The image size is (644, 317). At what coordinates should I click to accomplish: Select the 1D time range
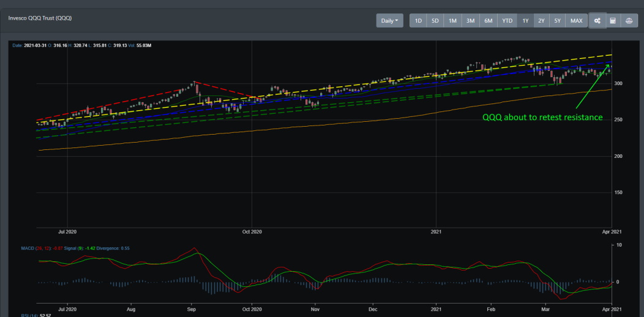tap(418, 21)
